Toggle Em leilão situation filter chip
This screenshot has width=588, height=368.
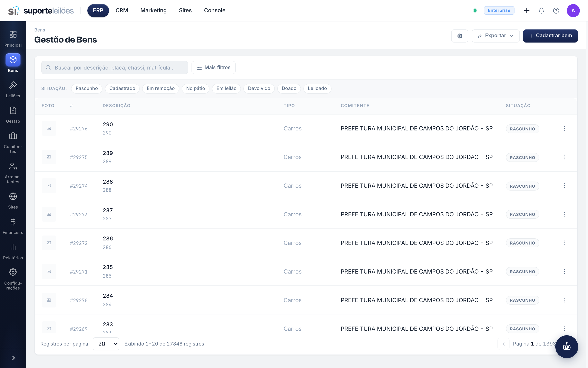[x=226, y=88]
